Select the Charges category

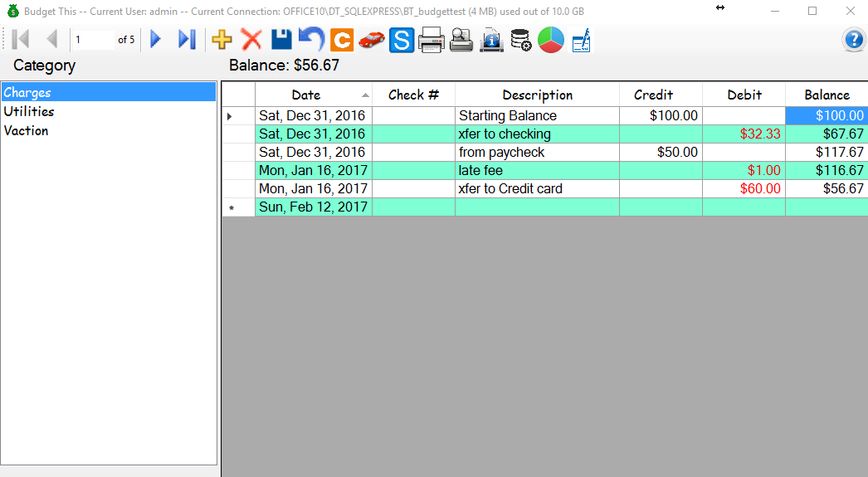point(109,92)
